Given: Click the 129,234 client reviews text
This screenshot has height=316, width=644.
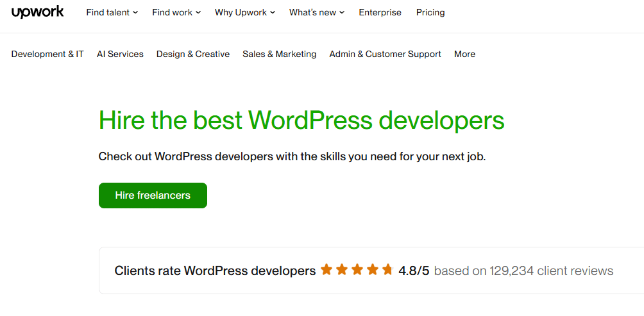Looking at the screenshot, I should [x=551, y=271].
